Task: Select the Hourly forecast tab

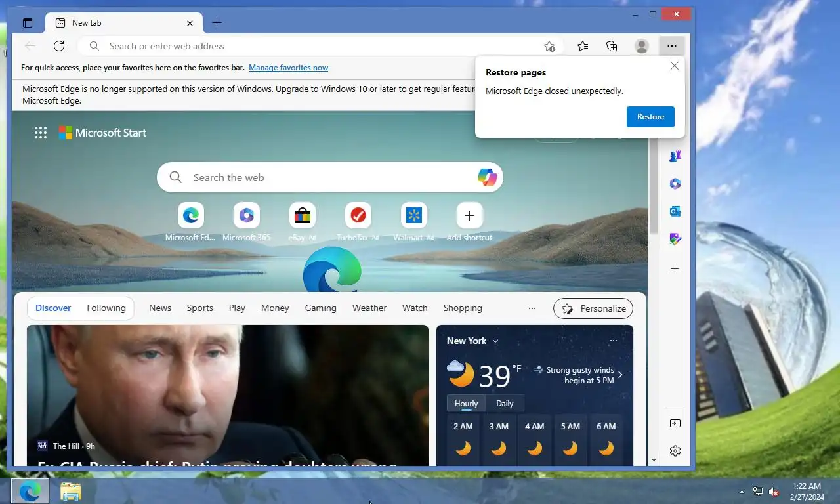Action: (x=466, y=404)
